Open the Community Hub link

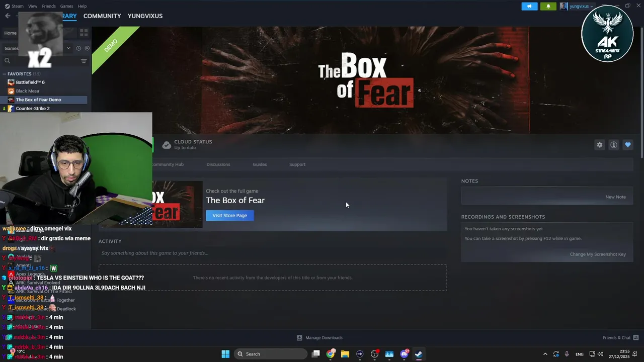168,164
